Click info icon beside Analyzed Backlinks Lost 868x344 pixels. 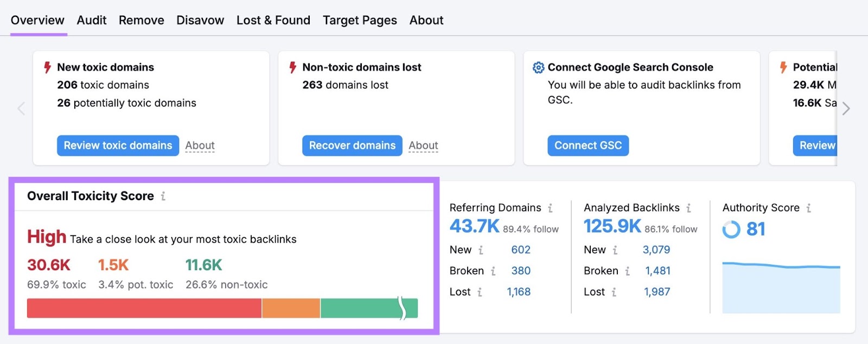pyautogui.click(x=614, y=292)
